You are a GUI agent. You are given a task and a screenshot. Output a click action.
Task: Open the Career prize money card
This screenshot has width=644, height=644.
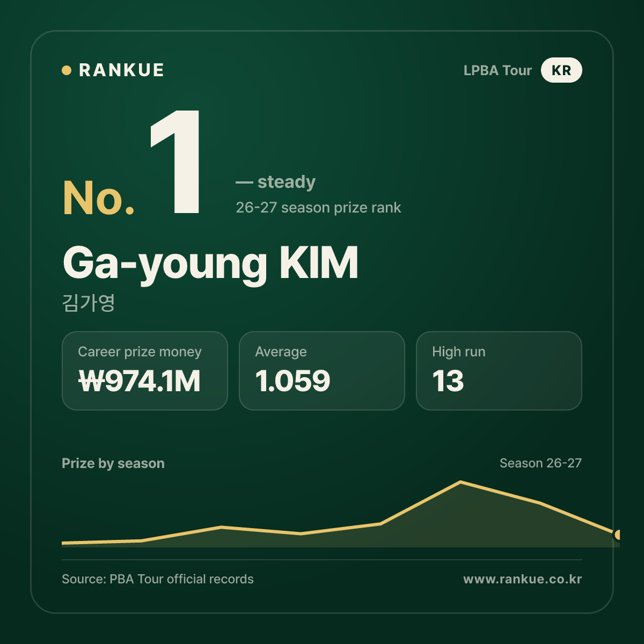[x=145, y=371]
